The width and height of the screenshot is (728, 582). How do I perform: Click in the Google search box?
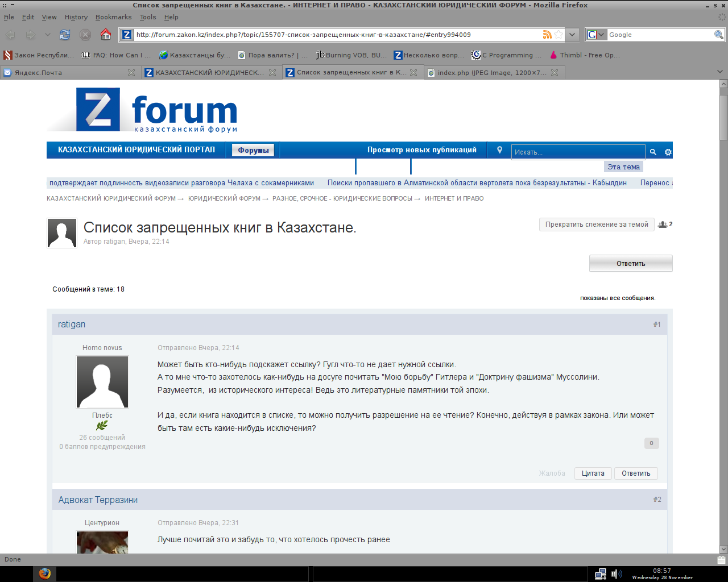tap(660, 35)
